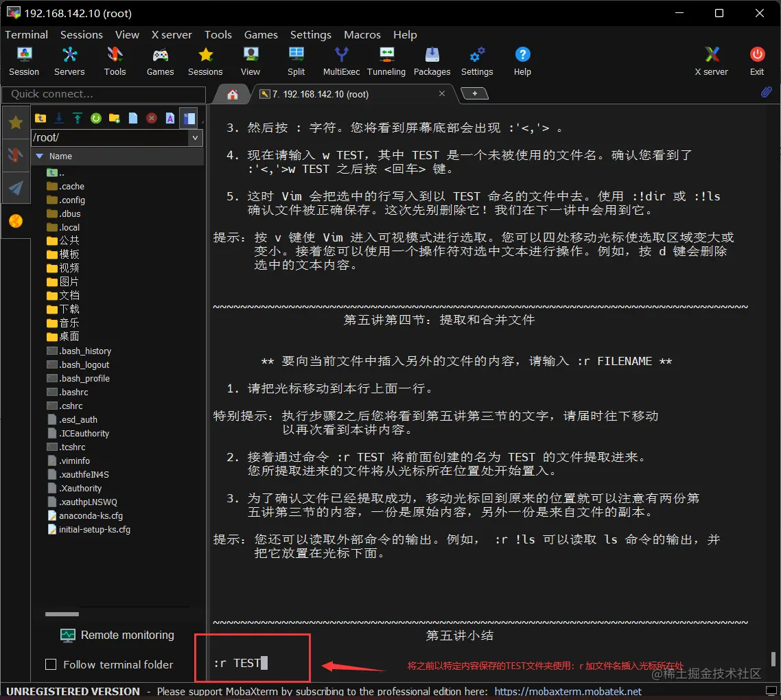Screen dimensions: 781x700
Task: Open the mobaxterm.mobatek.net link
Action: (568, 691)
